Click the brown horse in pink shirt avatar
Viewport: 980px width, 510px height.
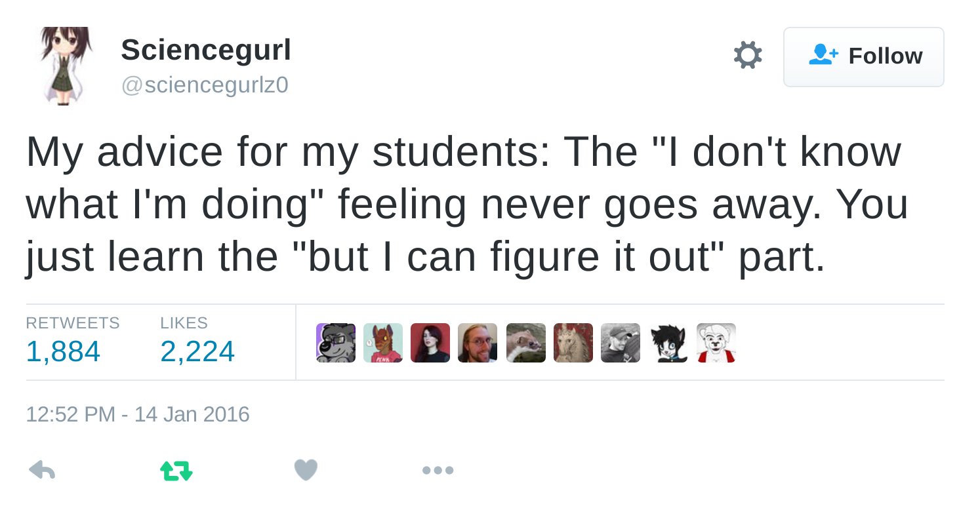[x=383, y=343]
